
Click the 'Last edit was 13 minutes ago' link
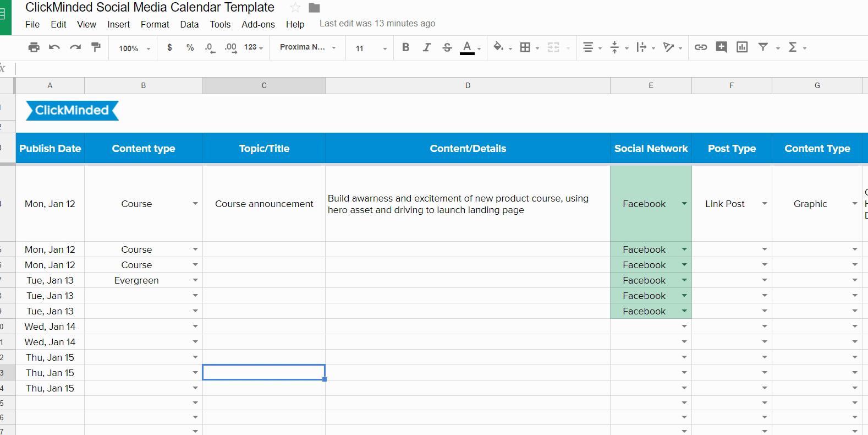click(x=377, y=24)
